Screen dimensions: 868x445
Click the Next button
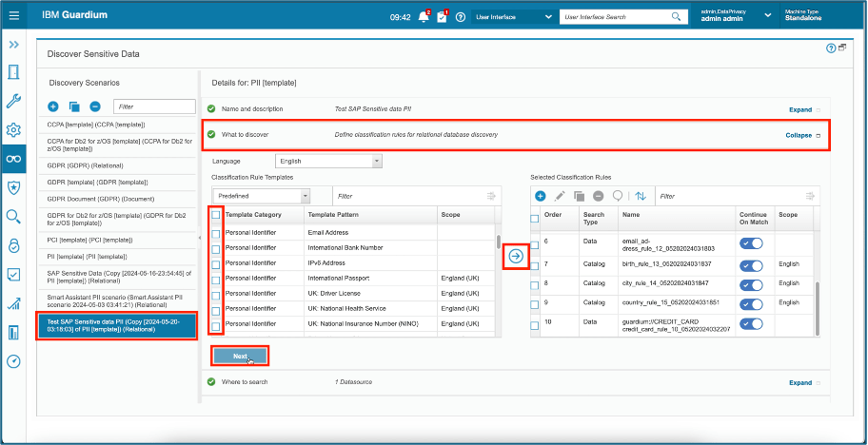click(x=240, y=357)
